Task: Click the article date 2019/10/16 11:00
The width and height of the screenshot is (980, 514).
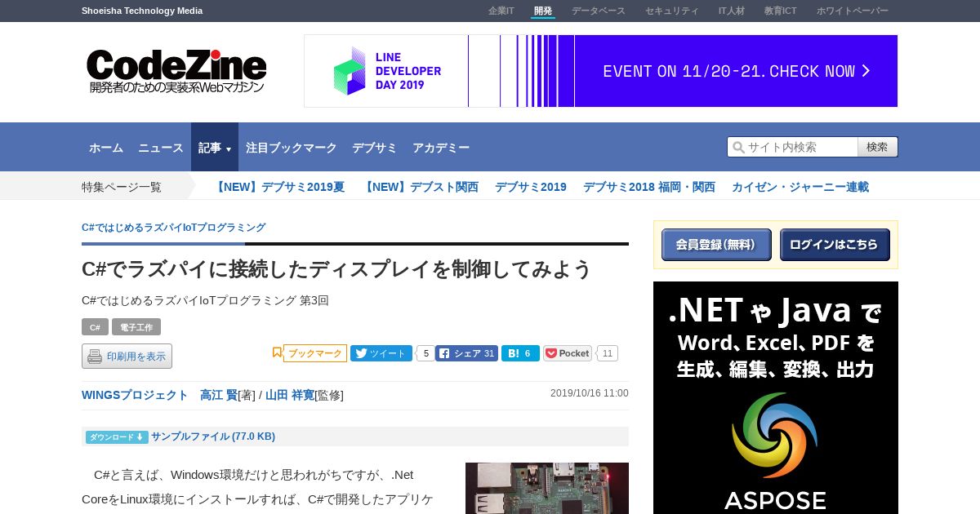Action: coord(590,393)
